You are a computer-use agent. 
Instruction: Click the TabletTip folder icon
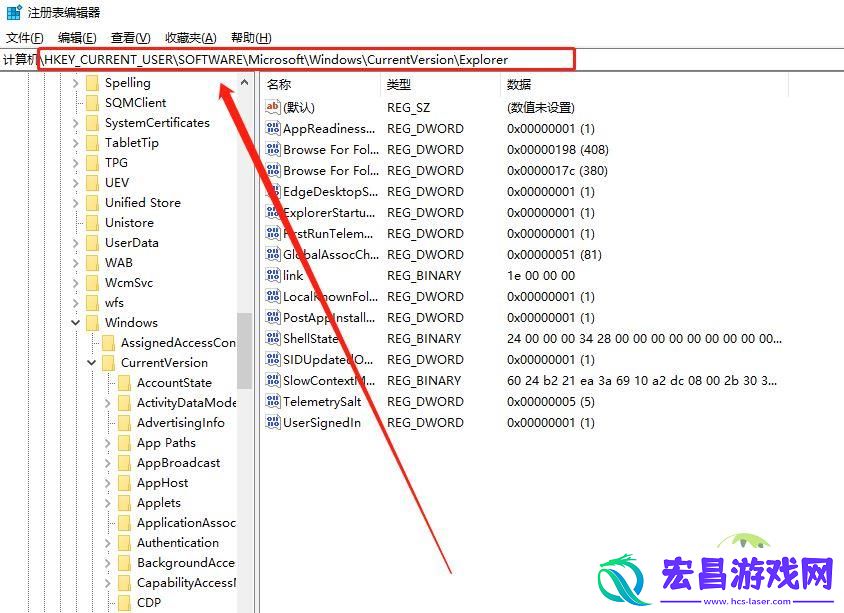tap(93, 143)
